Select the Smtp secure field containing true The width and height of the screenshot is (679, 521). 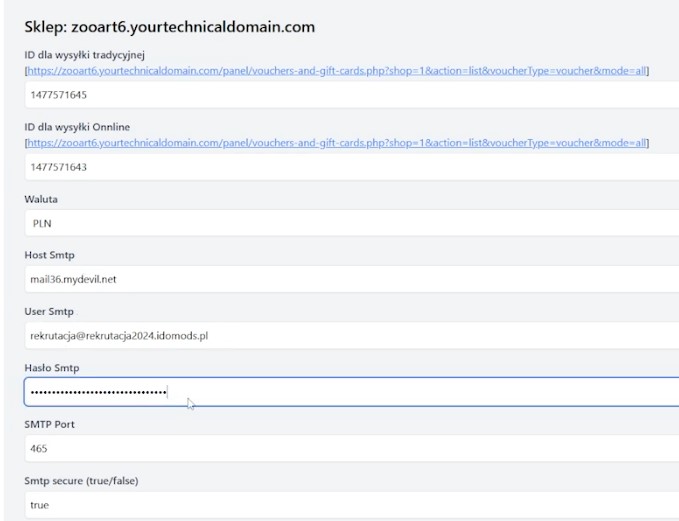(350, 505)
